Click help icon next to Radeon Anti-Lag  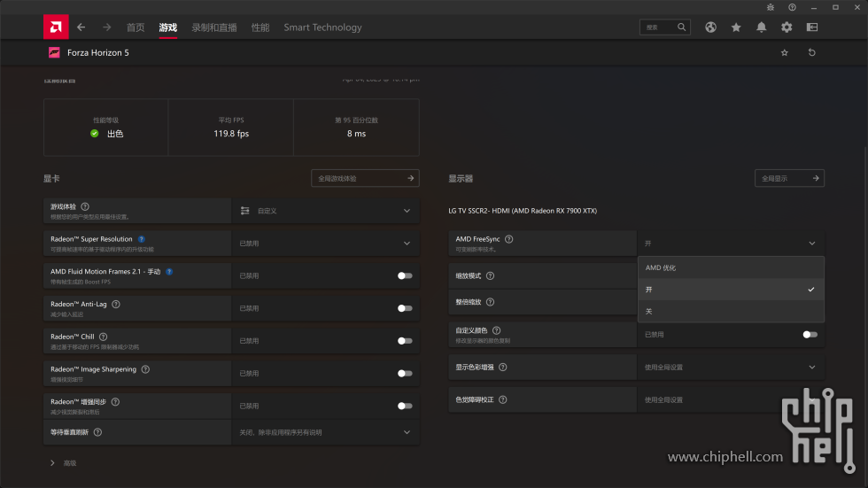116,304
